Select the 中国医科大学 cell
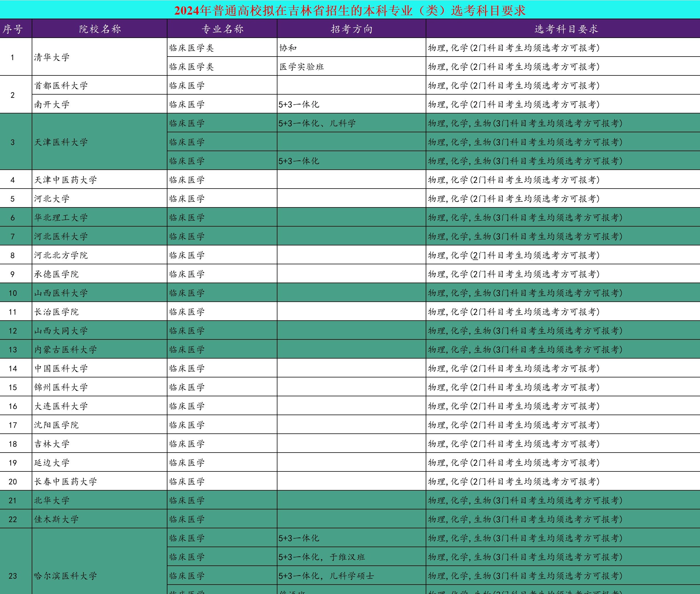Image resolution: width=700 pixels, height=594 pixels. pyautogui.click(x=100, y=368)
